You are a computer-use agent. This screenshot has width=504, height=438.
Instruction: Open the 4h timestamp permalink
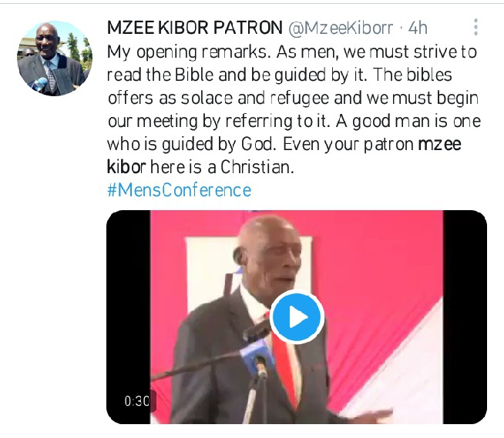(x=418, y=28)
